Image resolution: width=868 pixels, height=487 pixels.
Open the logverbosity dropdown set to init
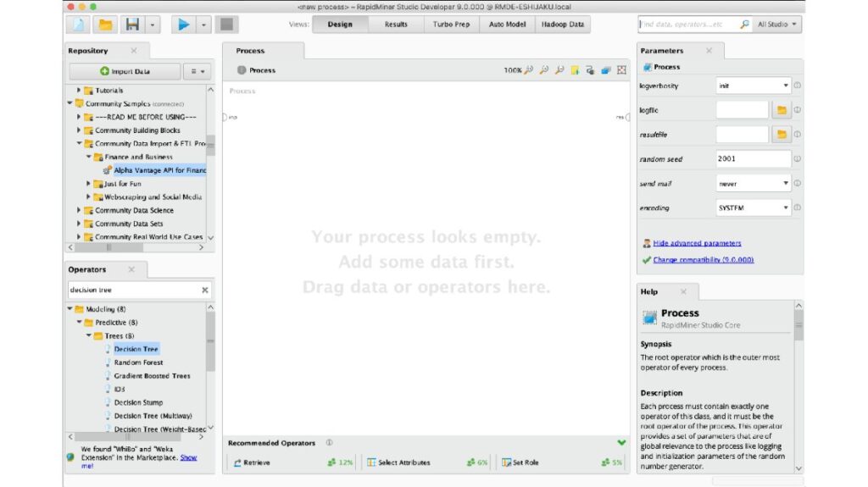coord(753,86)
